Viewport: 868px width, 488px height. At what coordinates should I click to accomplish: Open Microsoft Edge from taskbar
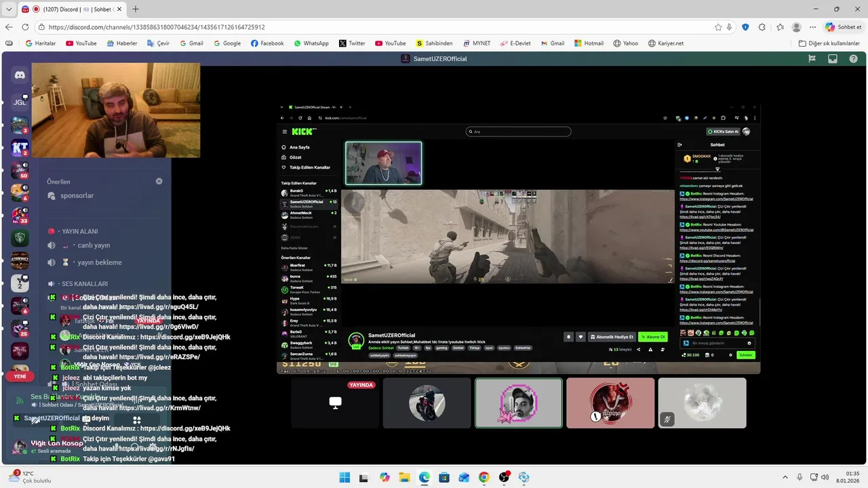coord(425,477)
